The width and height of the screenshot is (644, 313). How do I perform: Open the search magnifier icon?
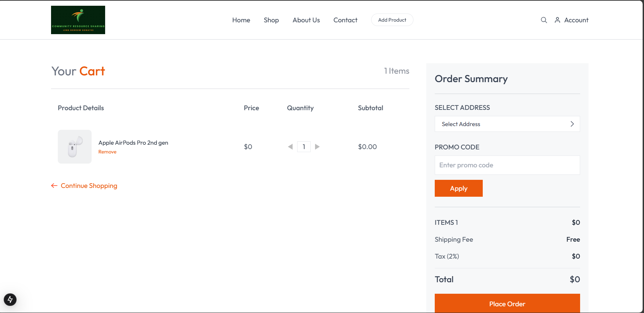coord(544,20)
